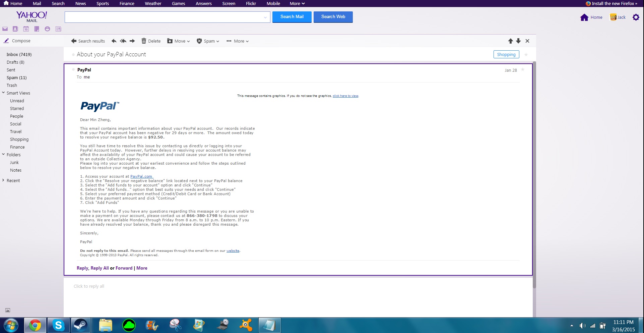Toggle the star on the Jan 28 message

coord(523,70)
